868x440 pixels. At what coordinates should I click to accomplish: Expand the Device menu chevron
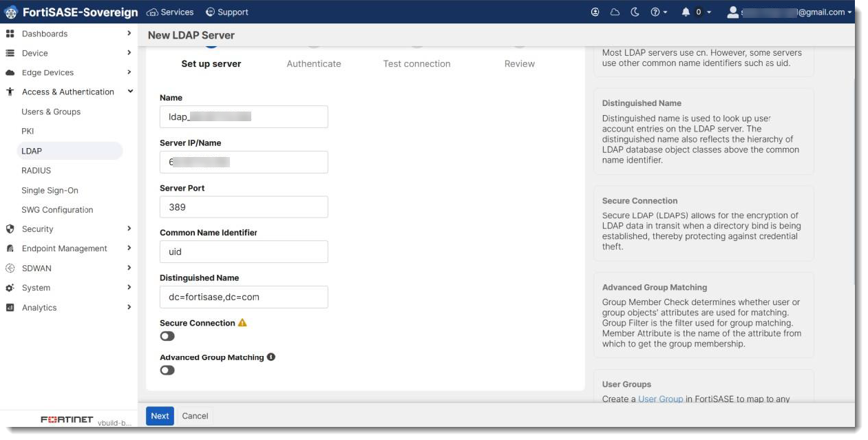point(129,52)
